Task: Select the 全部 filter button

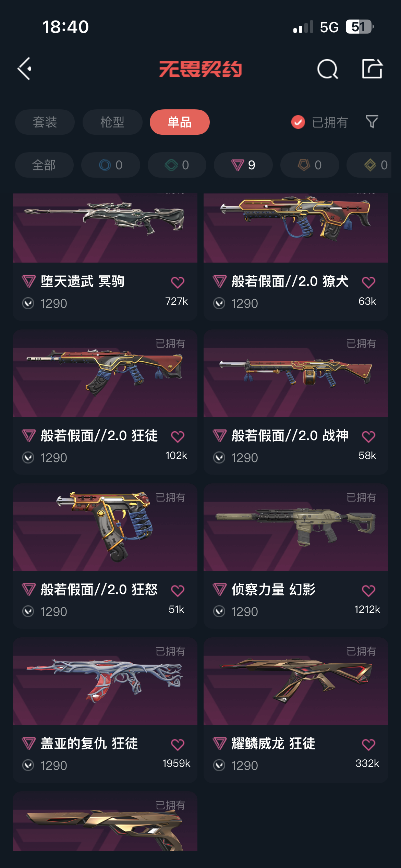Action: coord(44,165)
